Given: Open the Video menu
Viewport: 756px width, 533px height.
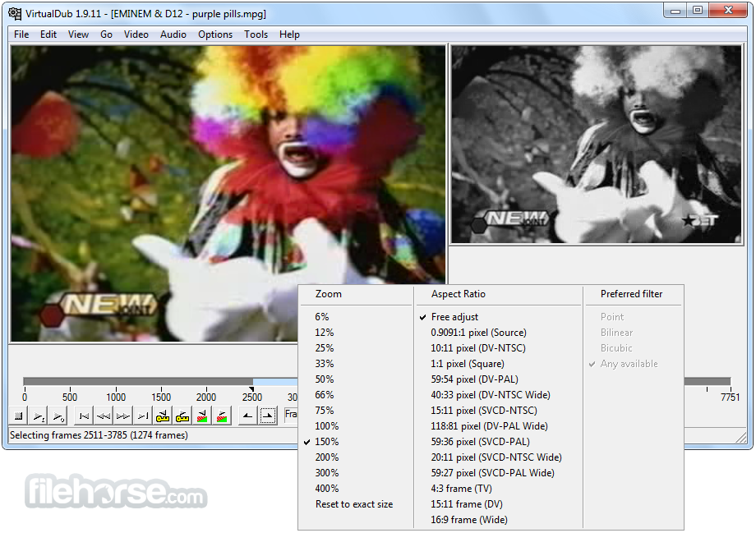Looking at the screenshot, I should tap(136, 34).
